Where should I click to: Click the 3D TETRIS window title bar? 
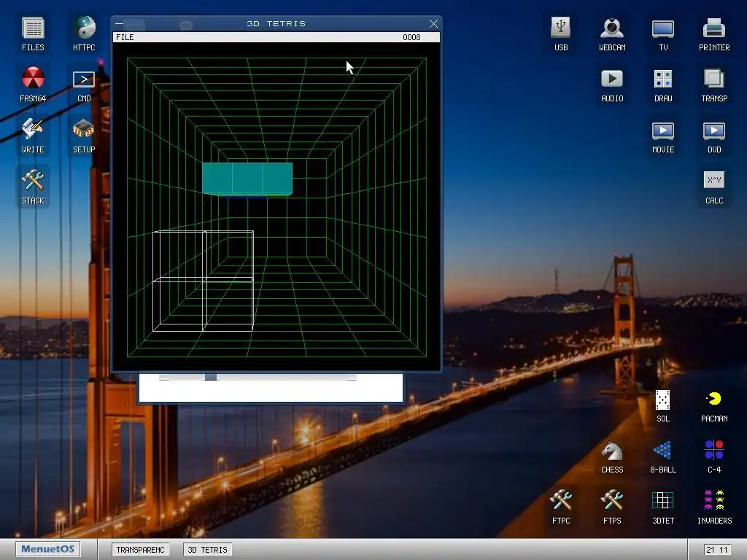(x=276, y=23)
